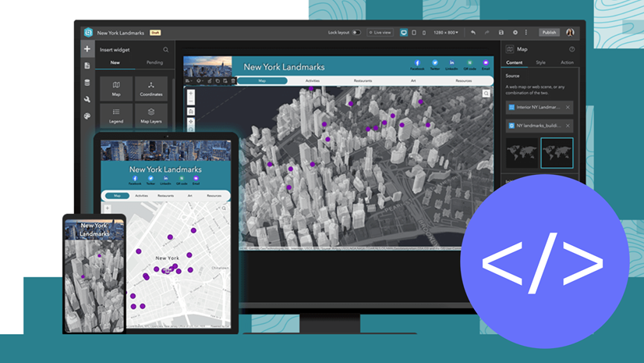Click the search icon on tablet map
The image size is (644, 363).
(224, 208)
